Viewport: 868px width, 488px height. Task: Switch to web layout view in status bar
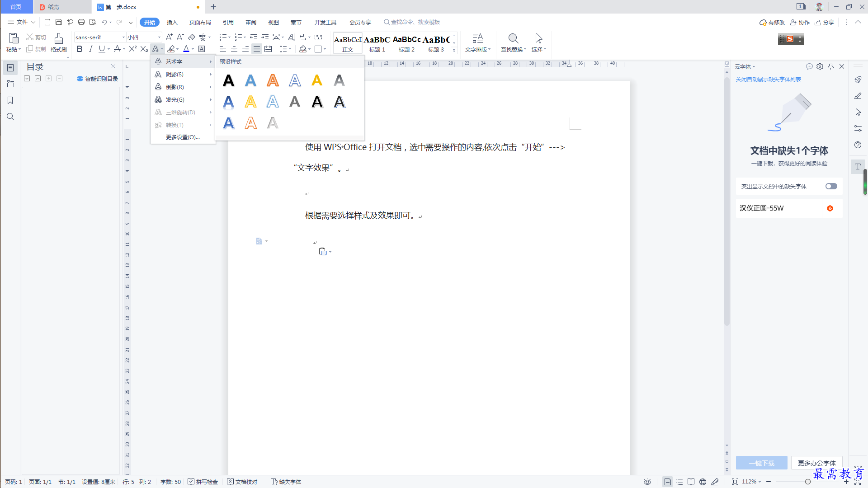tap(703, 482)
